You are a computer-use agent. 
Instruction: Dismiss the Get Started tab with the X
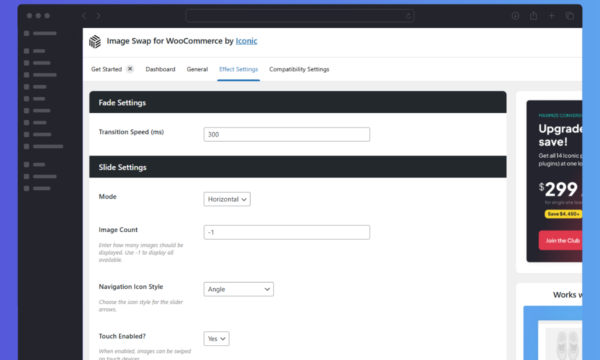[130, 69]
